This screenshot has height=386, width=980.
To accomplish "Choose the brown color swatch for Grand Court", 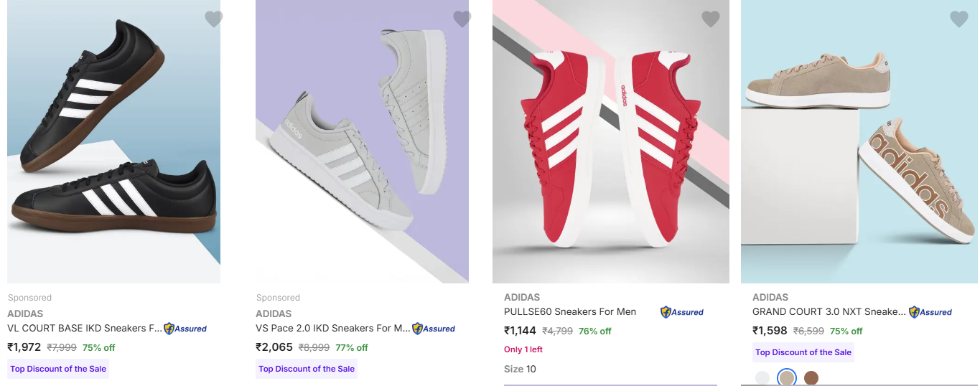I will click(x=811, y=378).
